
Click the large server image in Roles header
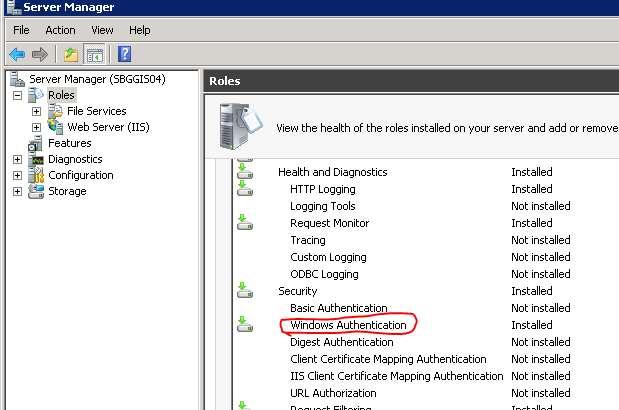(240, 126)
